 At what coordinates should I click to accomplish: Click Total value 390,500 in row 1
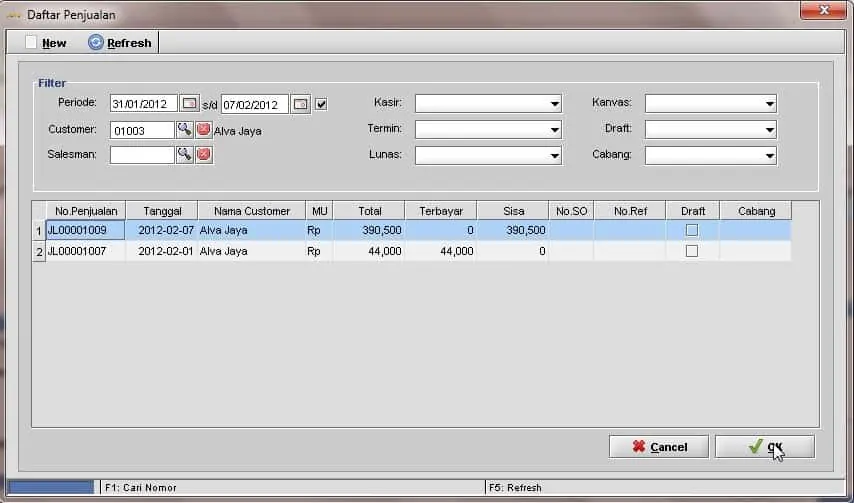[x=369, y=230]
